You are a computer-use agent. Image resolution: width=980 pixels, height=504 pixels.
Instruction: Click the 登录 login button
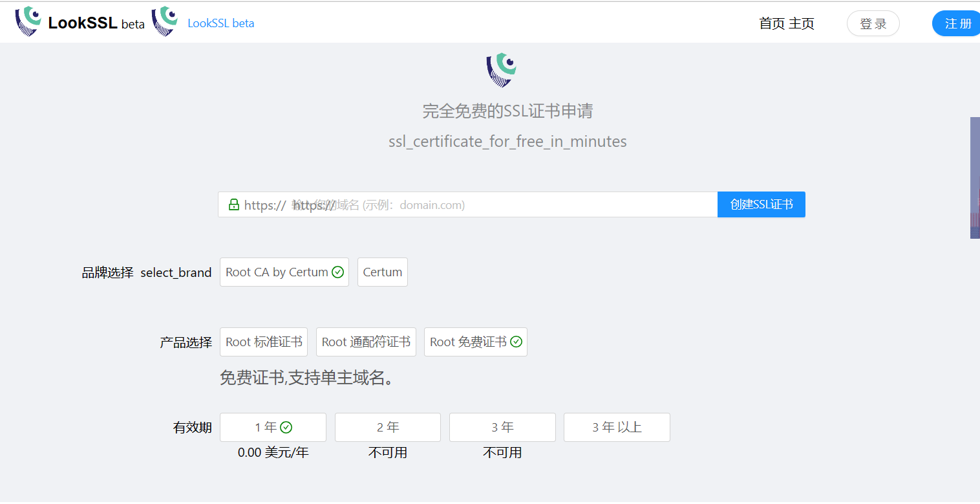(x=873, y=23)
